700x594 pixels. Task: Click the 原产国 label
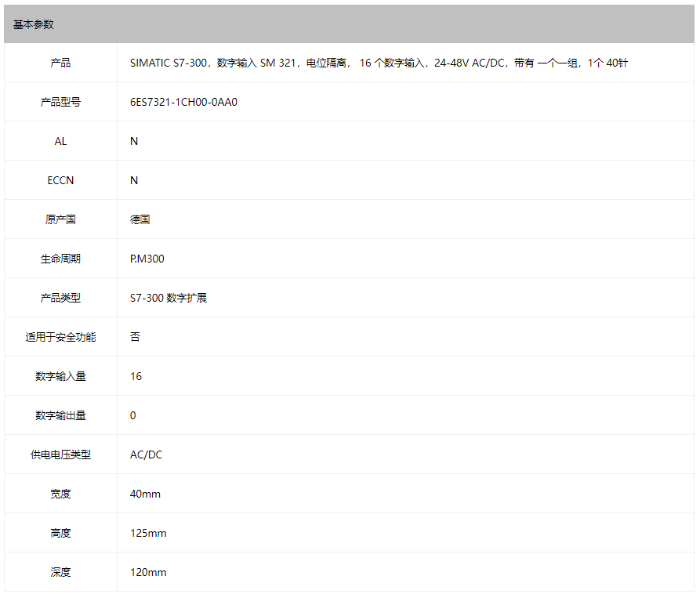coord(60,219)
